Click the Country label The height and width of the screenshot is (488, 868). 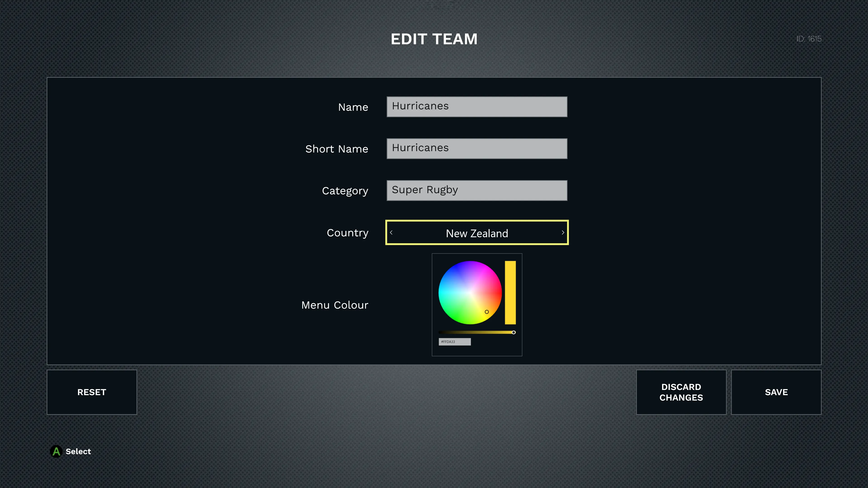[x=347, y=233]
